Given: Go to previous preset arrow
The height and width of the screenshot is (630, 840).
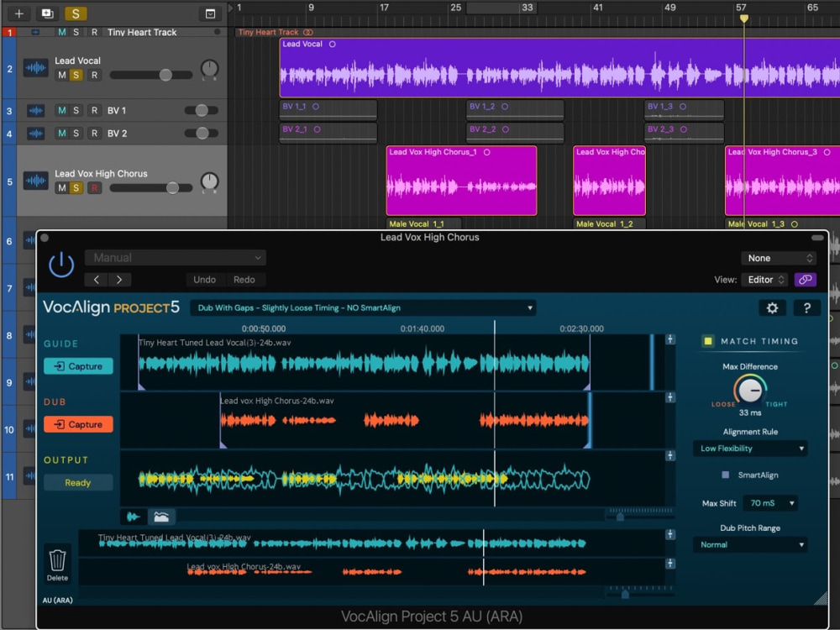Looking at the screenshot, I should (97, 280).
